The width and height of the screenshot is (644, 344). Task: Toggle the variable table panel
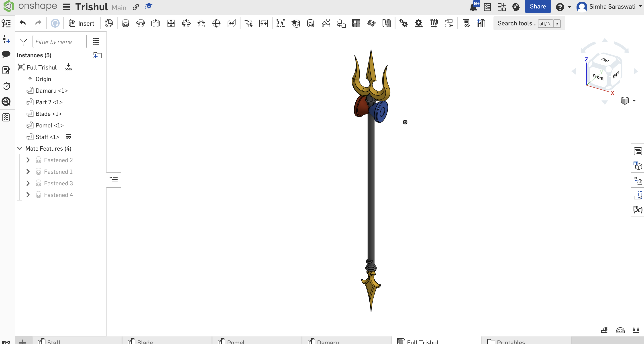[638, 209]
